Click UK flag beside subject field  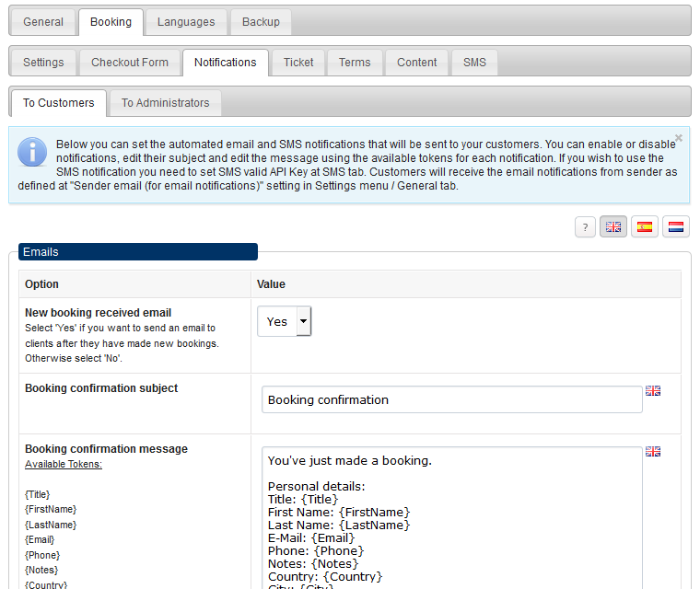pos(653,391)
